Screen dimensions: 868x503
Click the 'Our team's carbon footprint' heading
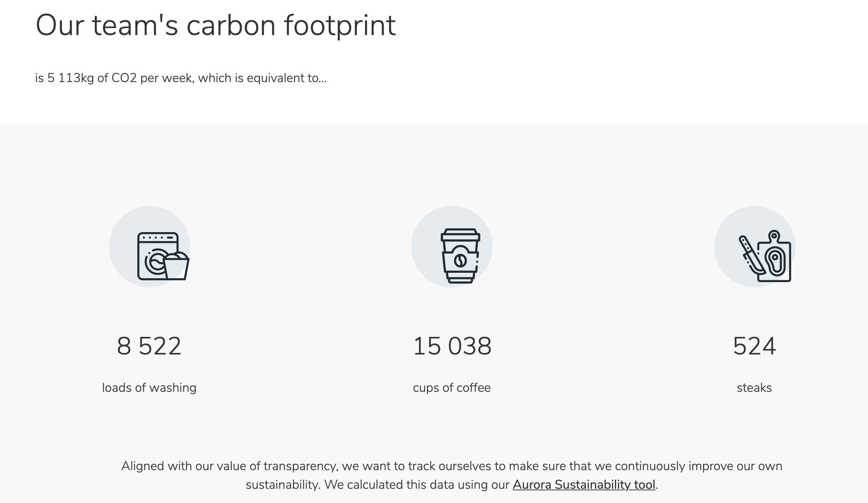coord(216,26)
